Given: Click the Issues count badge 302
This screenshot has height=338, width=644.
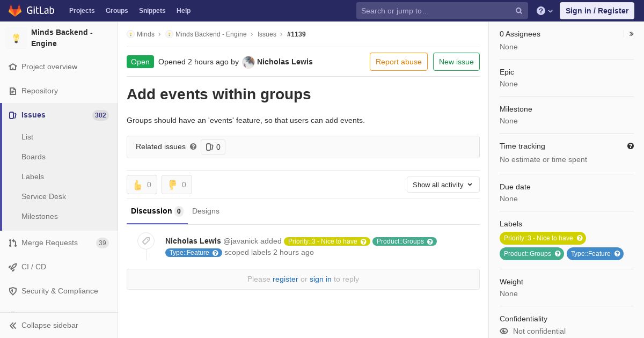Looking at the screenshot, I should coord(100,115).
